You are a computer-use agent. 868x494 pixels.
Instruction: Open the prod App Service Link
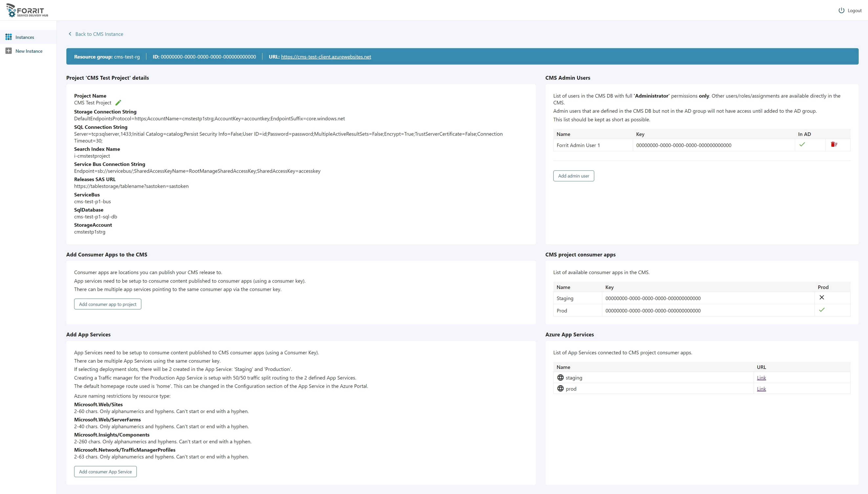click(x=761, y=389)
